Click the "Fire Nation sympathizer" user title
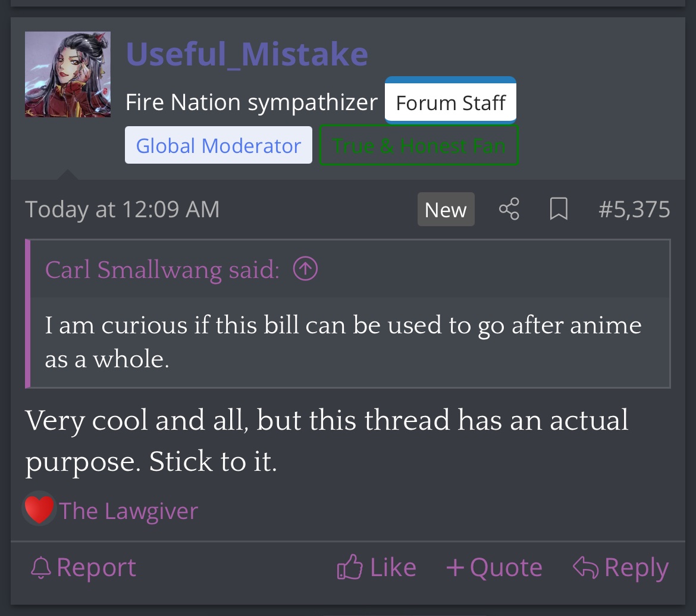This screenshot has height=616, width=696. coord(252,102)
